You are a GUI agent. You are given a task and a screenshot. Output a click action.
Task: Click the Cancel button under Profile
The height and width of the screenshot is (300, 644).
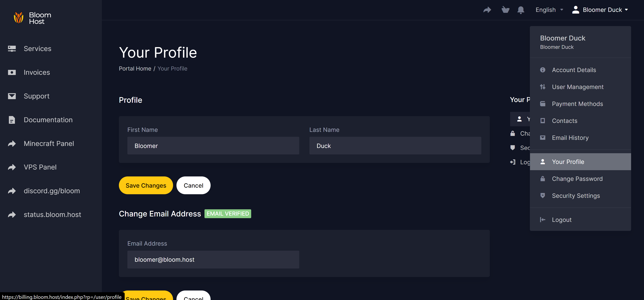(193, 185)
